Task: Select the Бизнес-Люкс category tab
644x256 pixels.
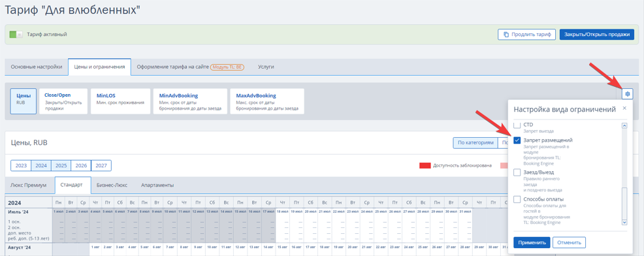Action: [112, 185]
